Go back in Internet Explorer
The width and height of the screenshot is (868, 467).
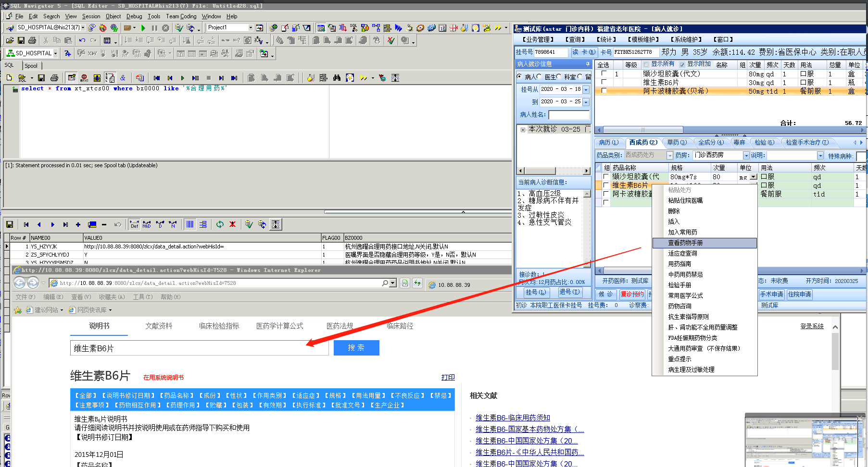point(20,283)
